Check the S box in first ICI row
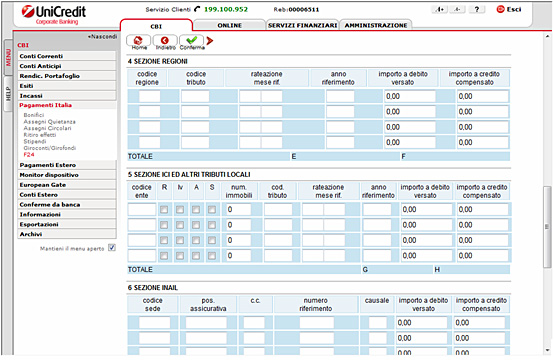Screen dimensions: 554x360 point(212,210)
